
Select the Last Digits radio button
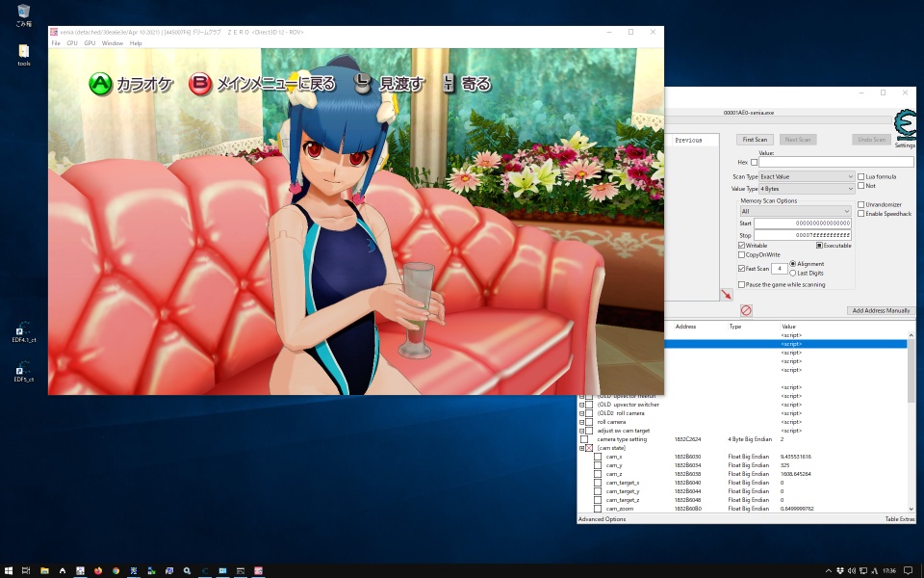792,273
